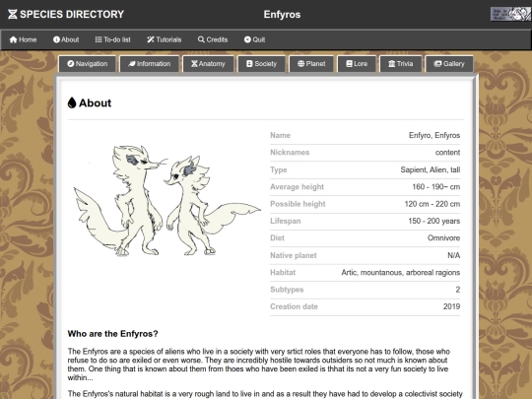This screenshot has width=532, height=399.
Task: Click the 'Habitat' row label
Action: 283,273
